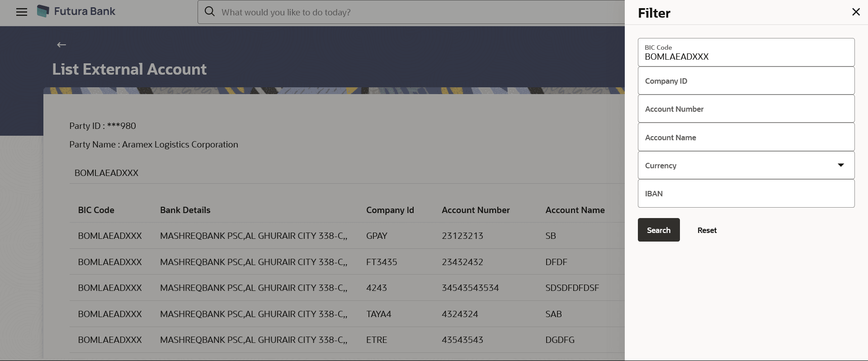
Task: Select BOMLAEADXXX filter text above the table
Action: (106, 173)
